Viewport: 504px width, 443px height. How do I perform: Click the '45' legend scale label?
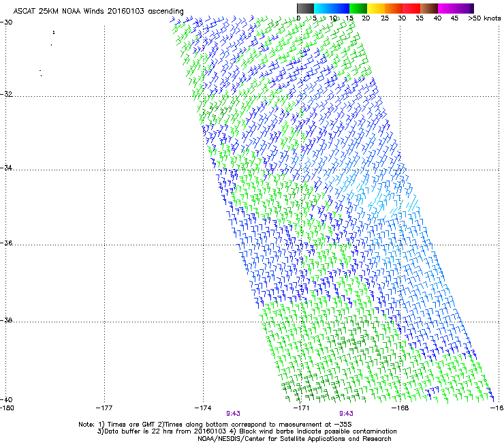(454, 18)
